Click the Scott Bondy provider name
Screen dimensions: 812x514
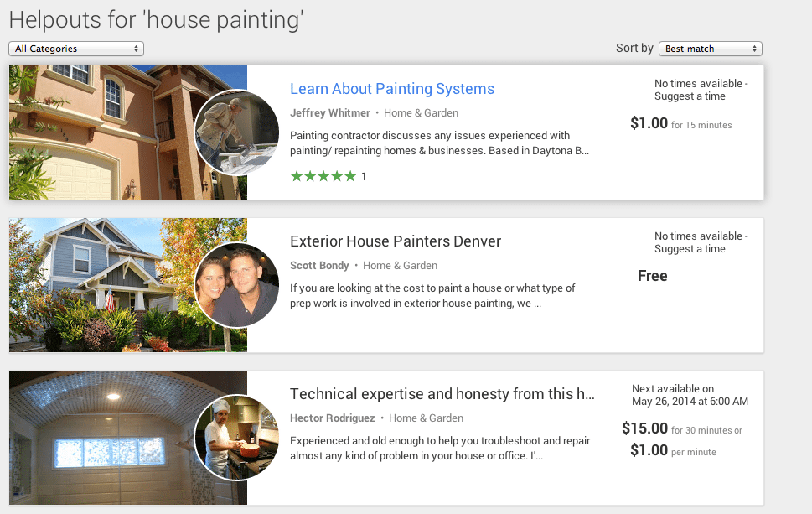coord(319,265)
